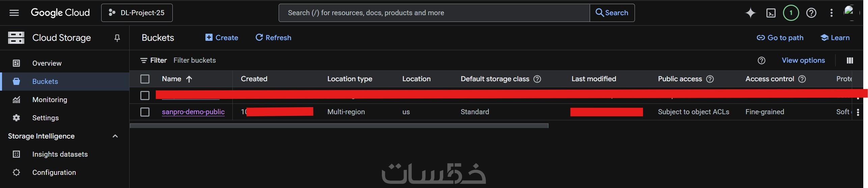868x188 pixels.
Task: Tick the checkbox for sanpro-demo-public bucket
Action: click(145, 112)
